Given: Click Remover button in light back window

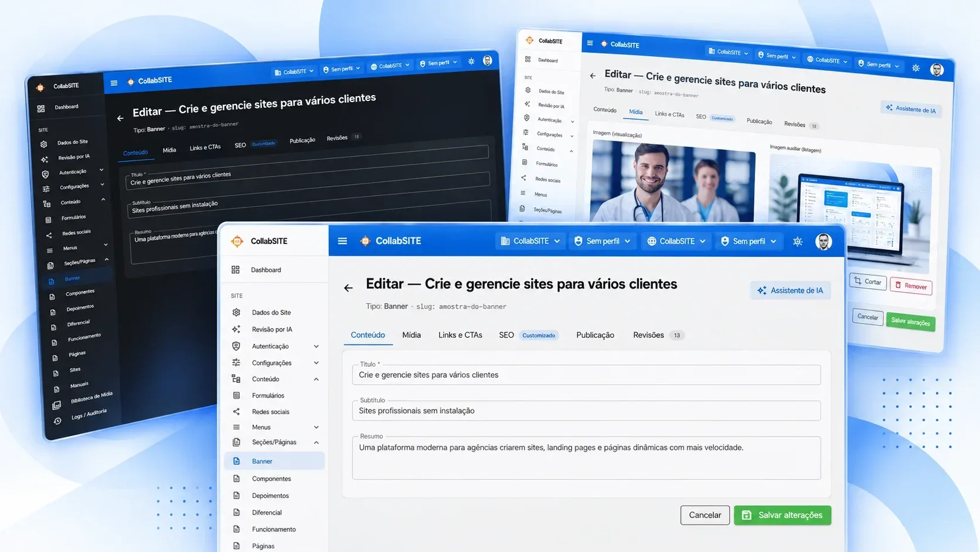Looking at the screenshot, I should pyautogui.click(x=911, y=286).
